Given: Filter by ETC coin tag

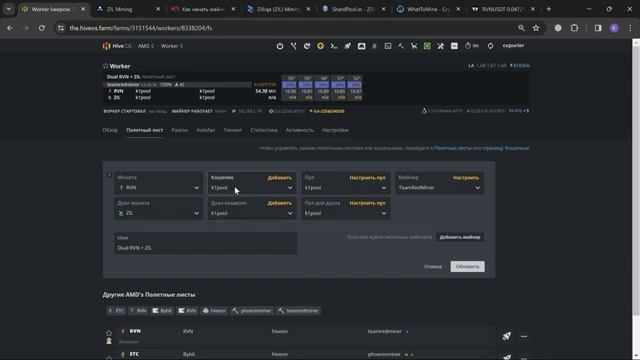Looking at the screenshot, I should pos(116,311).
